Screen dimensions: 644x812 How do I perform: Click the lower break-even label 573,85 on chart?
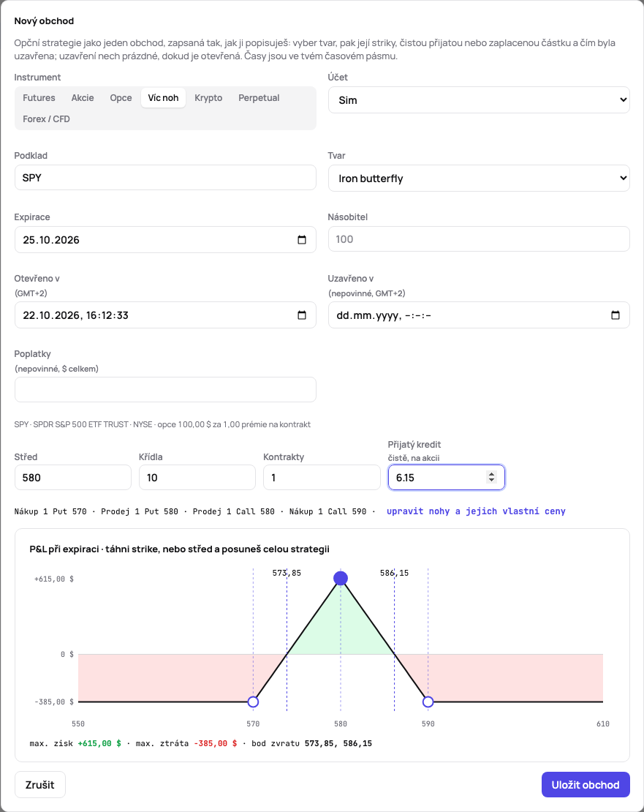point(287,573)
